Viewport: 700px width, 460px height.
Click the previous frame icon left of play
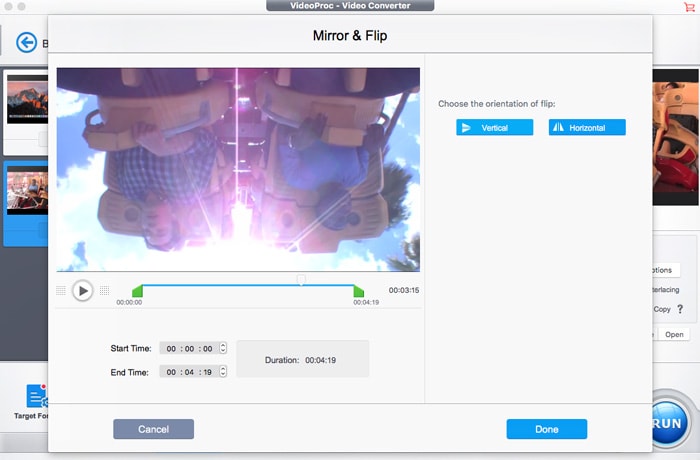(x=61, y=291)
